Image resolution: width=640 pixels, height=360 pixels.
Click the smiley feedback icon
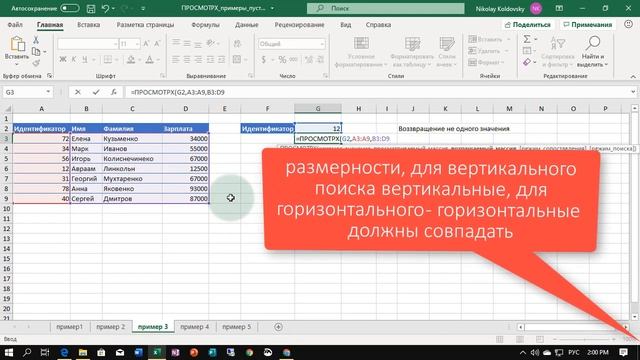[x=629, y=24]
